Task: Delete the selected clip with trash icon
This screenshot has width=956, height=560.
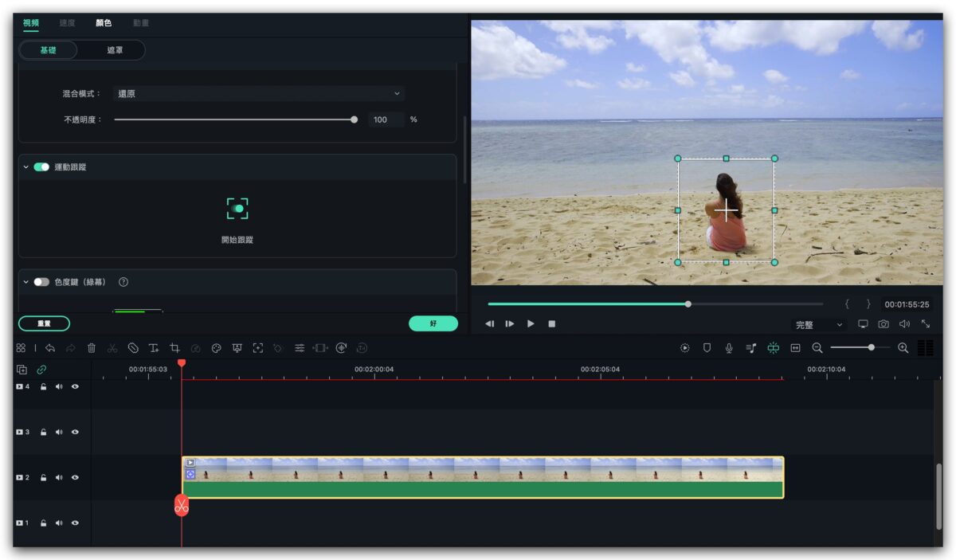Action: [92, 348]
